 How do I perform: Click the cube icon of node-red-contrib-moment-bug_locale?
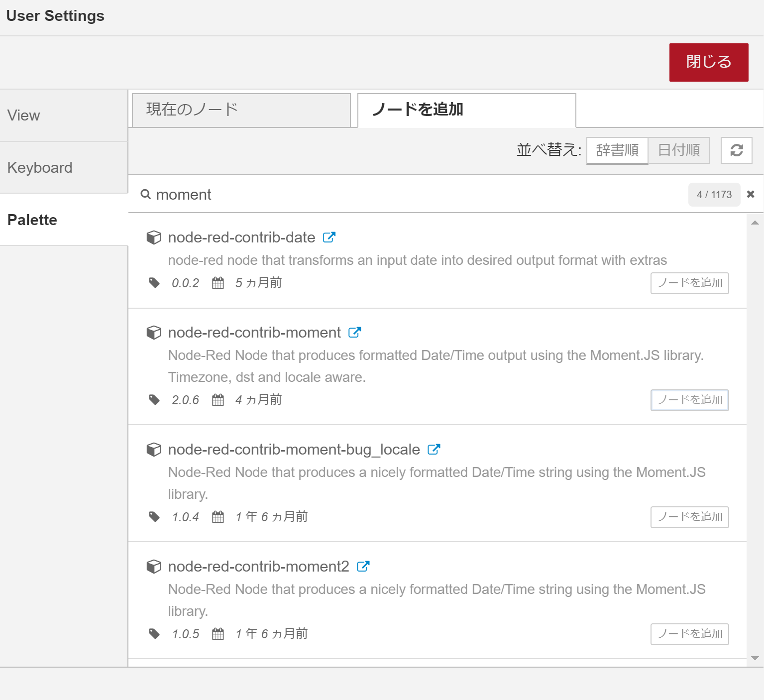tap(154, 450)
